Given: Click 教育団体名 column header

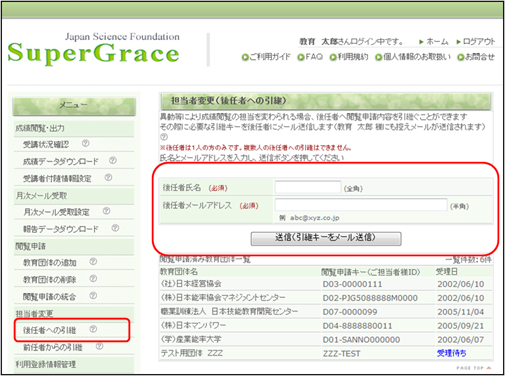Looking at the screenshot, I should pyautogui.click(x=179, y=272).
